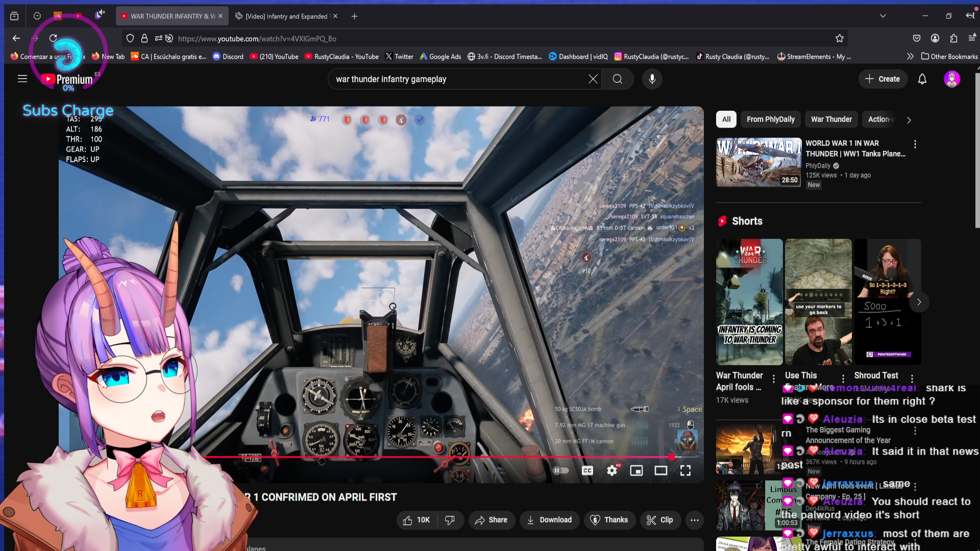Click the Share button

click(491, 520)
